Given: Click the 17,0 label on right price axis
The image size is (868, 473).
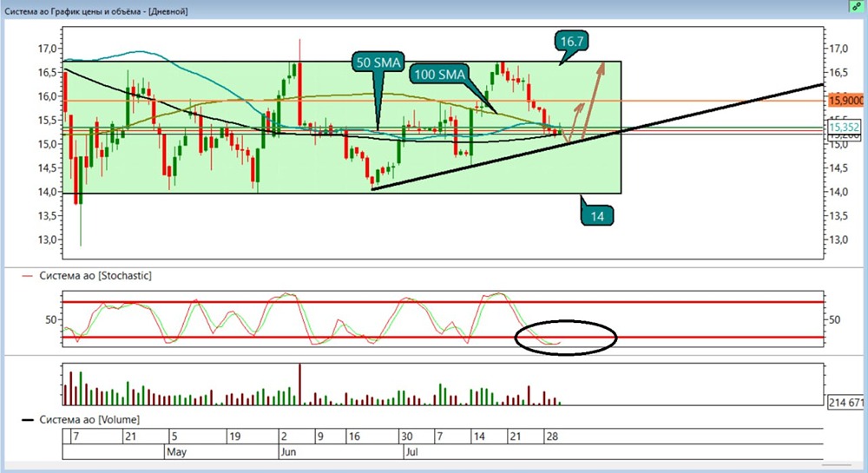Looking at the screenshot, I should coord(838,49).
